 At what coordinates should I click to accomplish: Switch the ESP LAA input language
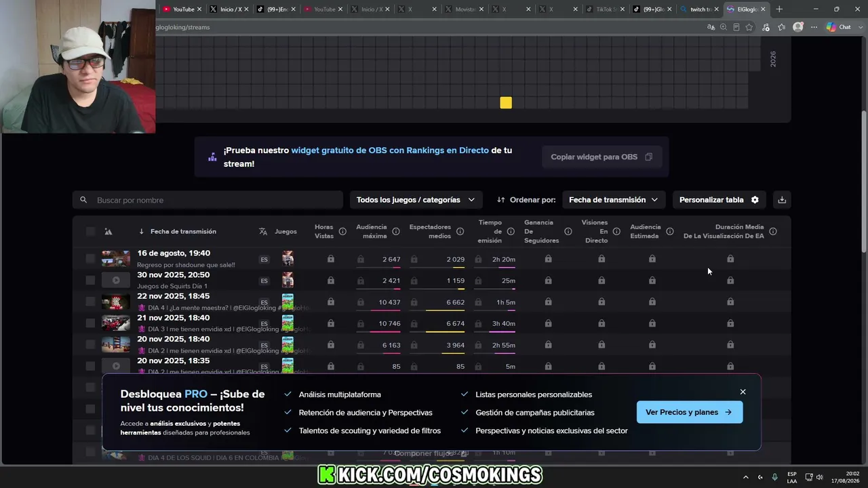click(792, 477)
